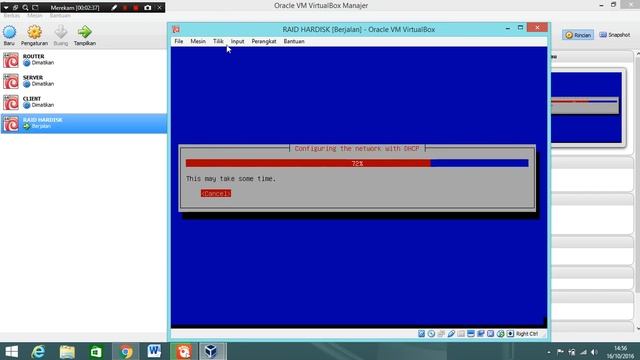640x360 pixels.
Task: Click the Baru (new VM) icon
Action: [x=9, y=32]
